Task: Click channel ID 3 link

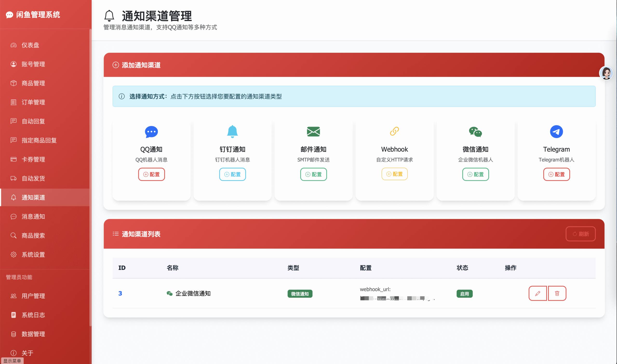Action: click(120, 293)
